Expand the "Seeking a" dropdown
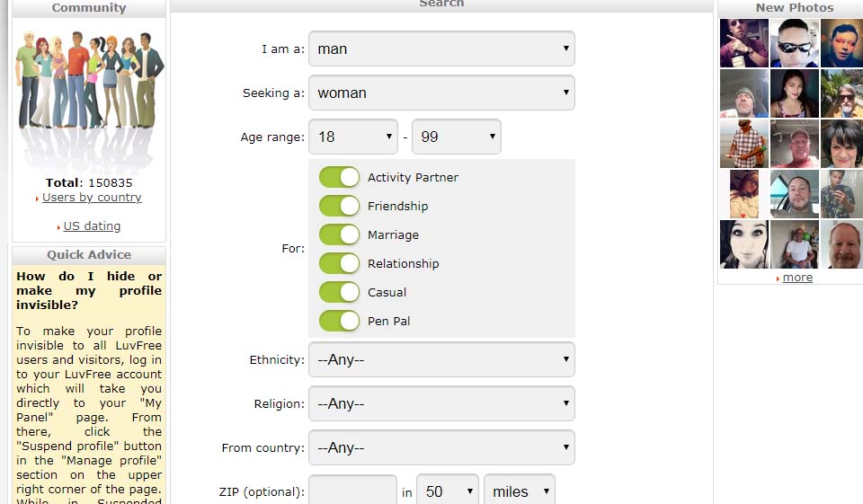This screenshot has width=863, height=504. [x=441, y=93]
